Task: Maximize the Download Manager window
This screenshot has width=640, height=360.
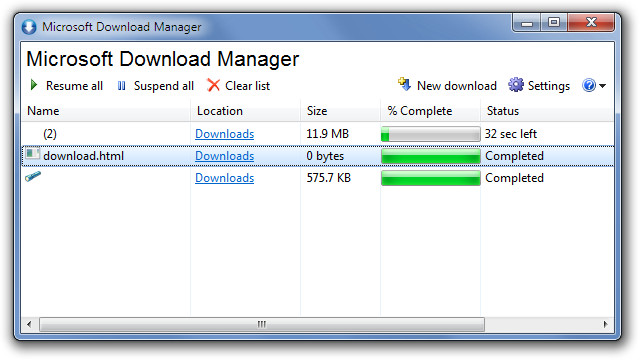Action: (554, 23)
